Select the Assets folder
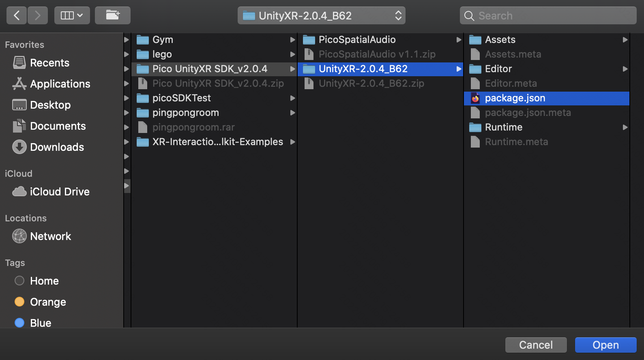The height and width of the screenshot is (360, 644). [x=547, y=40]
